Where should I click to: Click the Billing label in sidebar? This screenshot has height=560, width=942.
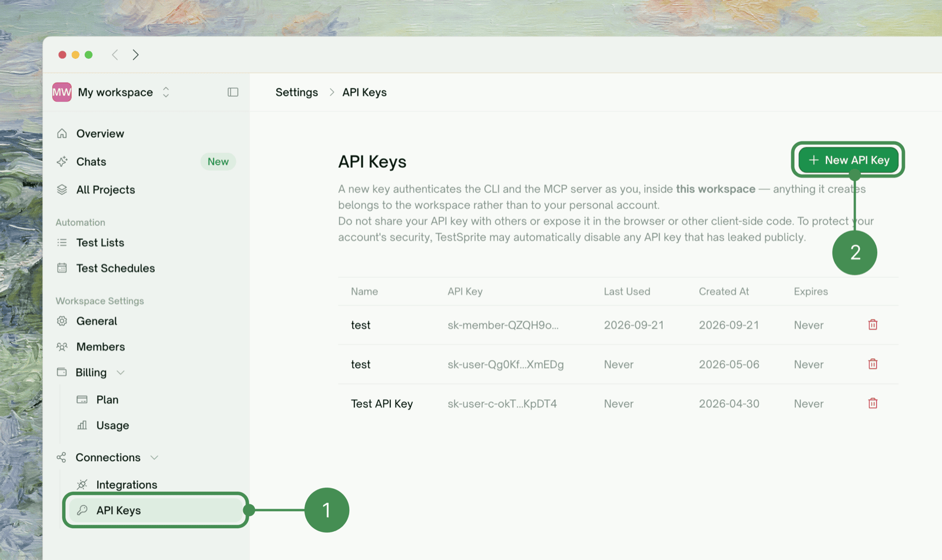[91, 372]
